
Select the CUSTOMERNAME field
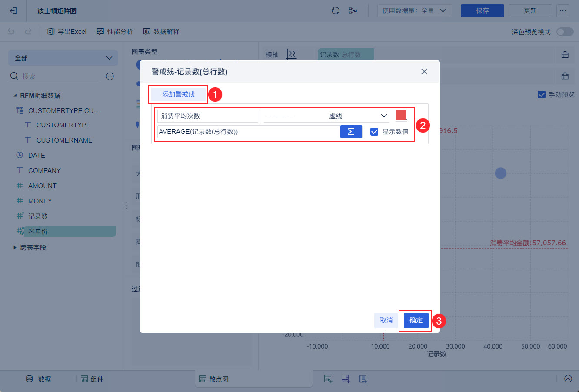point(64,140)
